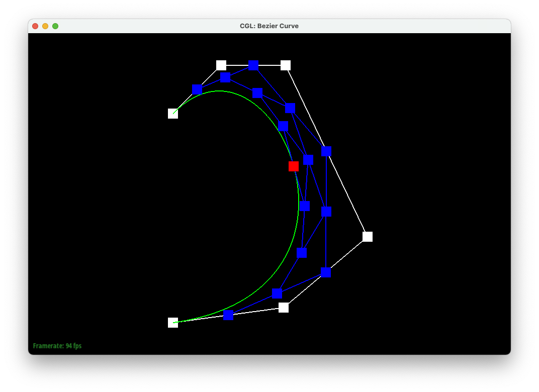539x392 pixels.
Task: Click the framerate readout text
Action: [x=57, y=346]
